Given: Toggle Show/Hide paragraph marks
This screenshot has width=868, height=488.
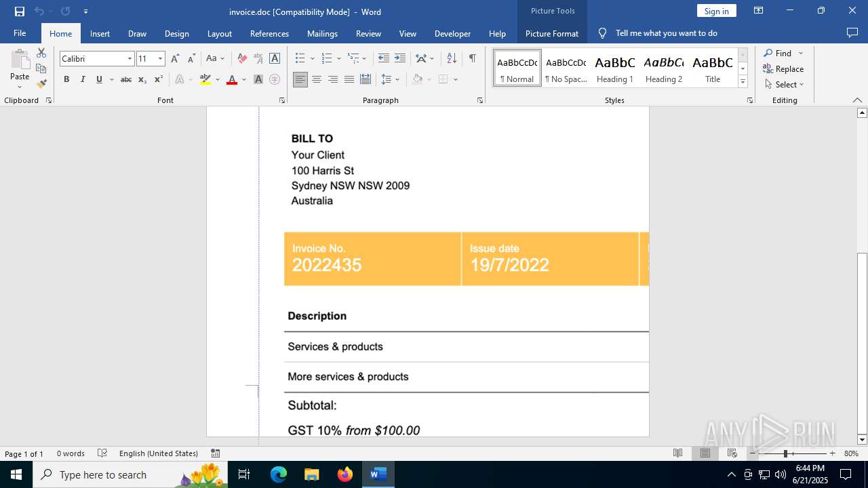Looking at the screenshot, I should [x=472, y=58].
